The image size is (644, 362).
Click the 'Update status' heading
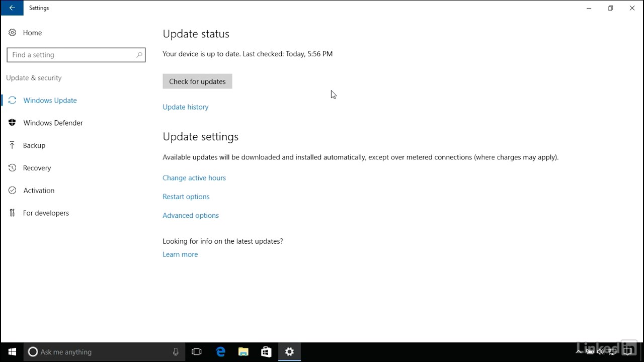tap(196, 34)
